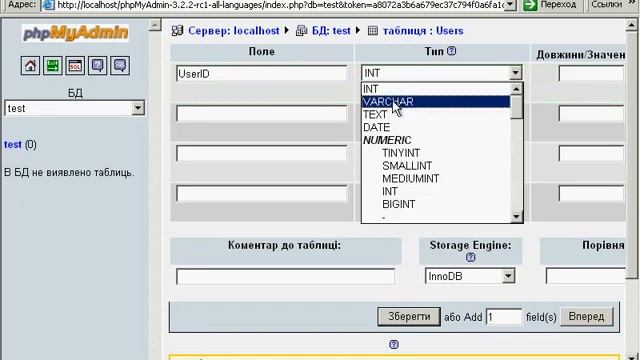Click the UserID row length/values input
The image size is (640, 360).
pyautogui.click(x=591, y=74)
